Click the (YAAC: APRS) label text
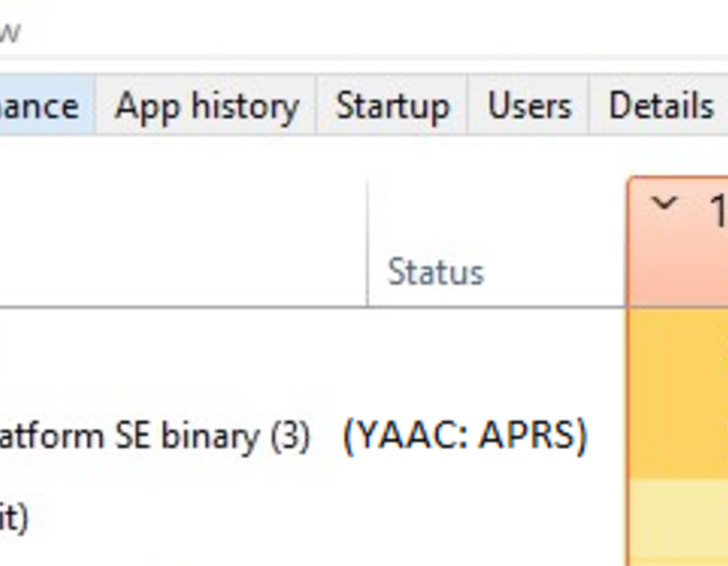Image resolution: width=728 pixels, height=566 pixels. (465, 436)
